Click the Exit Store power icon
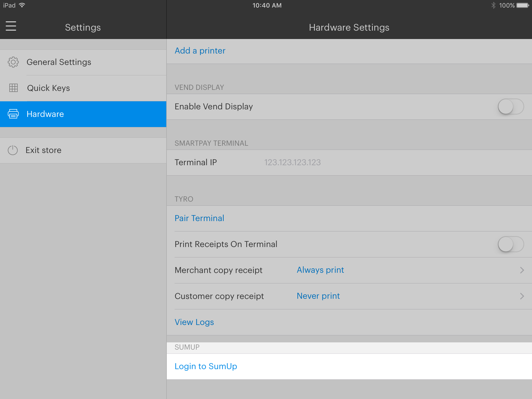 (12, 150)
